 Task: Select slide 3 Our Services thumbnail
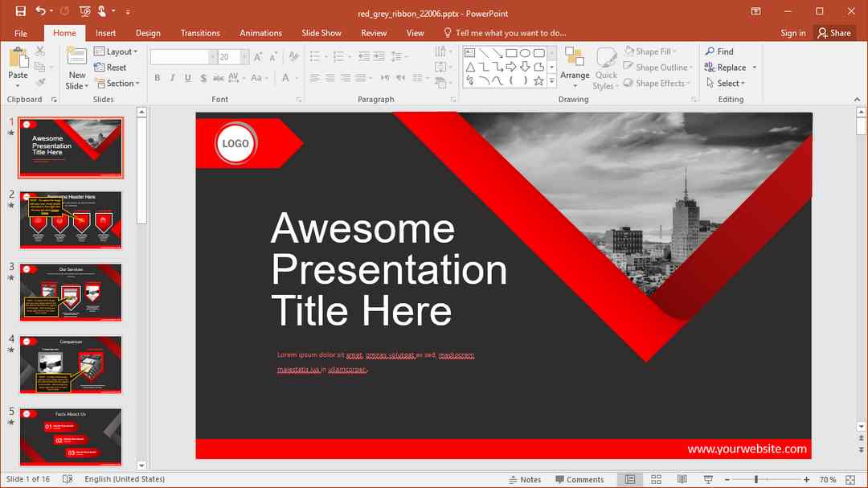coord(71,292)
